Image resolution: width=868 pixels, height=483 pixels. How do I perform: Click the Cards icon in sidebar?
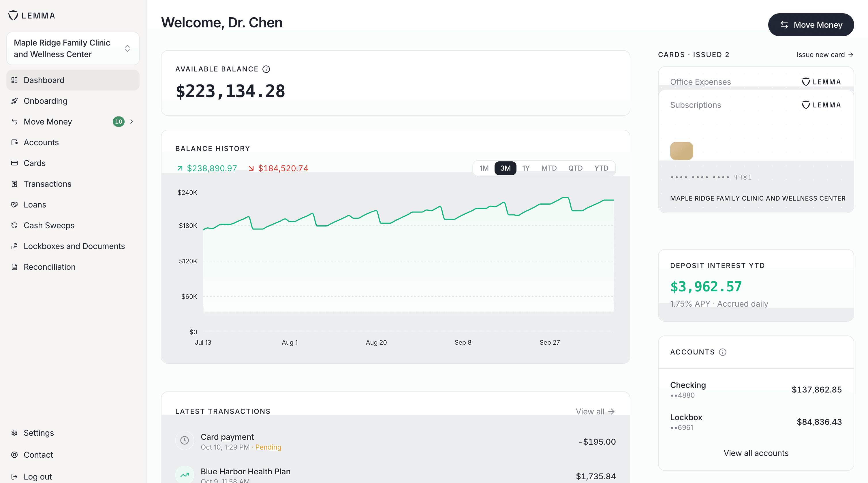(x=14, y=163)
